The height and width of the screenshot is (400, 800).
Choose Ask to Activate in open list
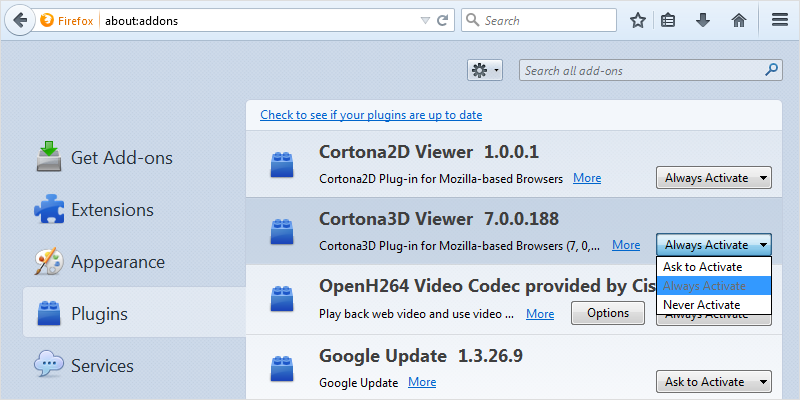click(714, 267)
